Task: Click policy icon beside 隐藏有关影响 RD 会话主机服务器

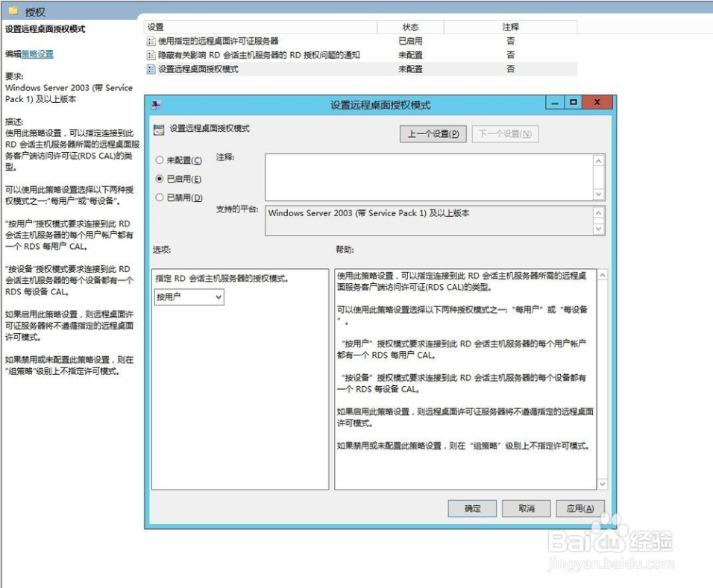Action: tap(151, 55)
